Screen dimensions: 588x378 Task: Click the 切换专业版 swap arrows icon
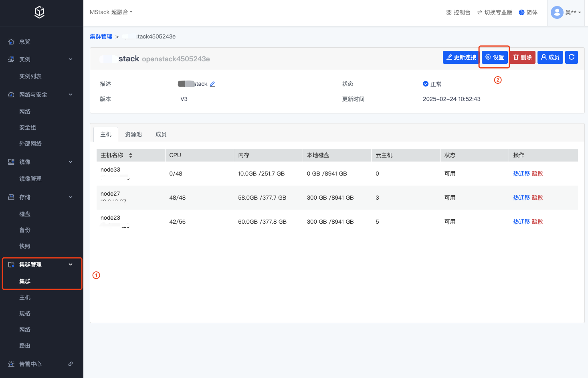click(x=480, y=12)
